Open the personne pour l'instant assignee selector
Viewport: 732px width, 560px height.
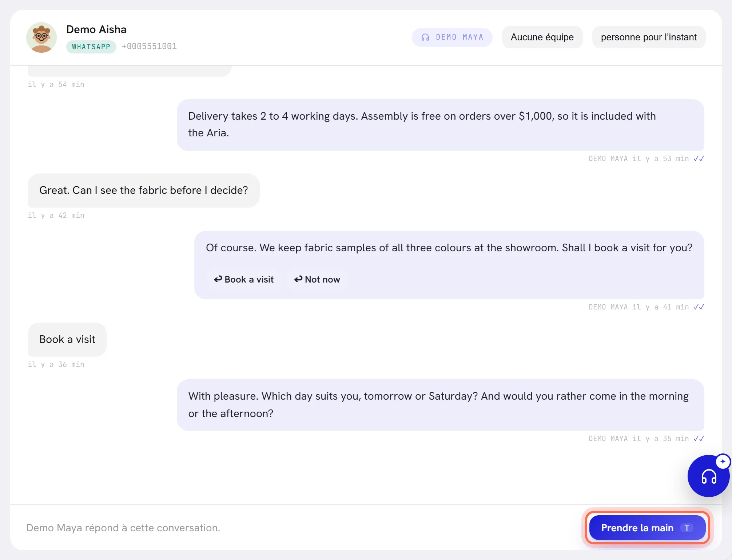(x=649, y=37)
